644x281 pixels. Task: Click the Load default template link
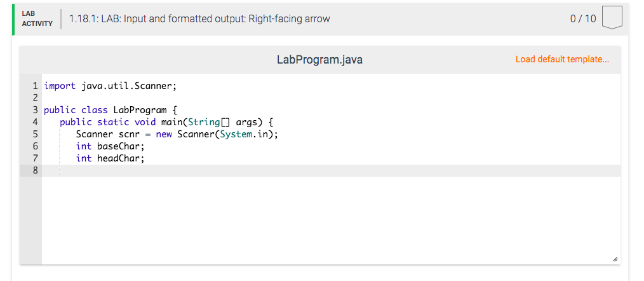pyautogui.click(x=561, y=59)
